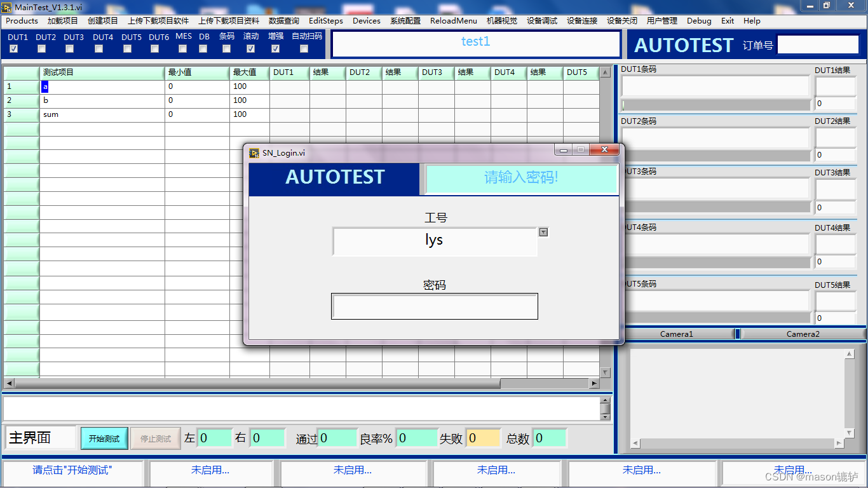Click the 密码 password input field
Image resolution: width=868 pixels, height=488 pixels.
435,306
